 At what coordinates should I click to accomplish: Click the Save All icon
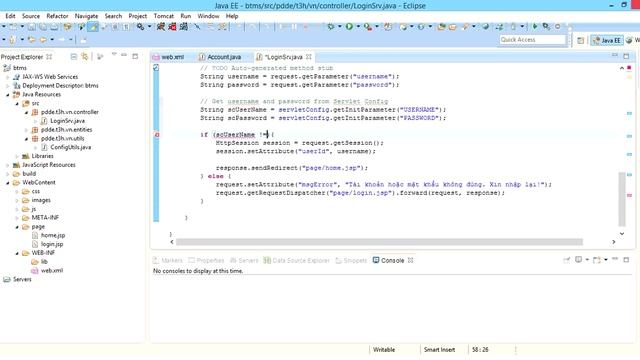tap(42, 27)
